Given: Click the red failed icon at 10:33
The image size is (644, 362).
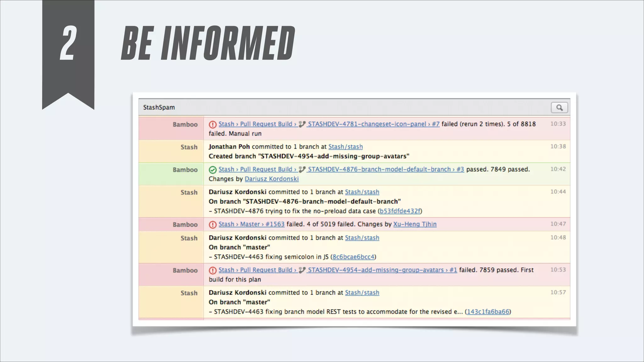Looking at the screenshot, I should coord(213,124).
